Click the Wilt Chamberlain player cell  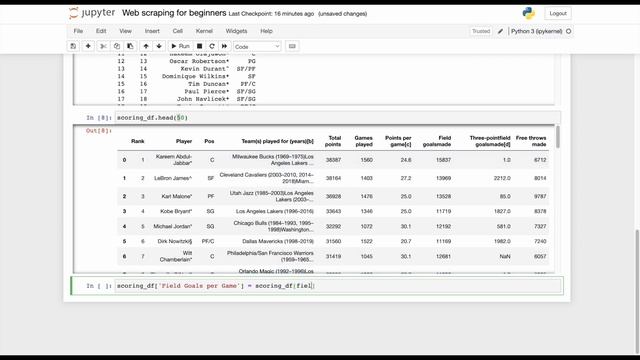pos(176,256)
